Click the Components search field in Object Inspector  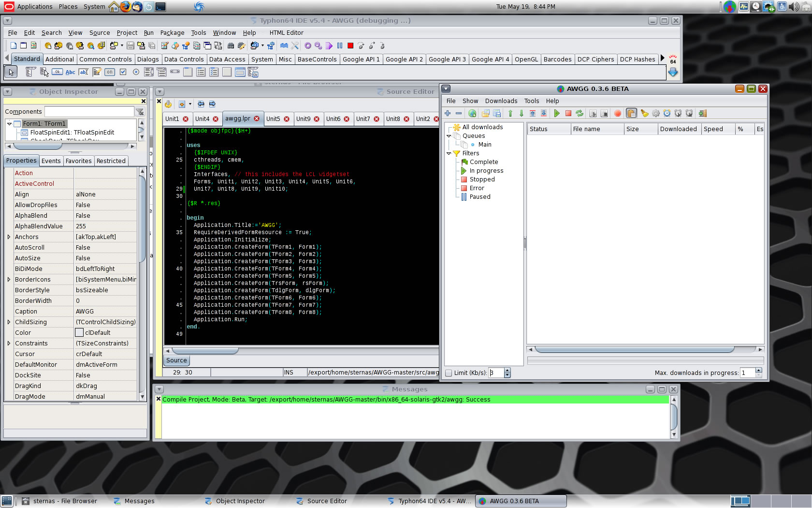89,112
